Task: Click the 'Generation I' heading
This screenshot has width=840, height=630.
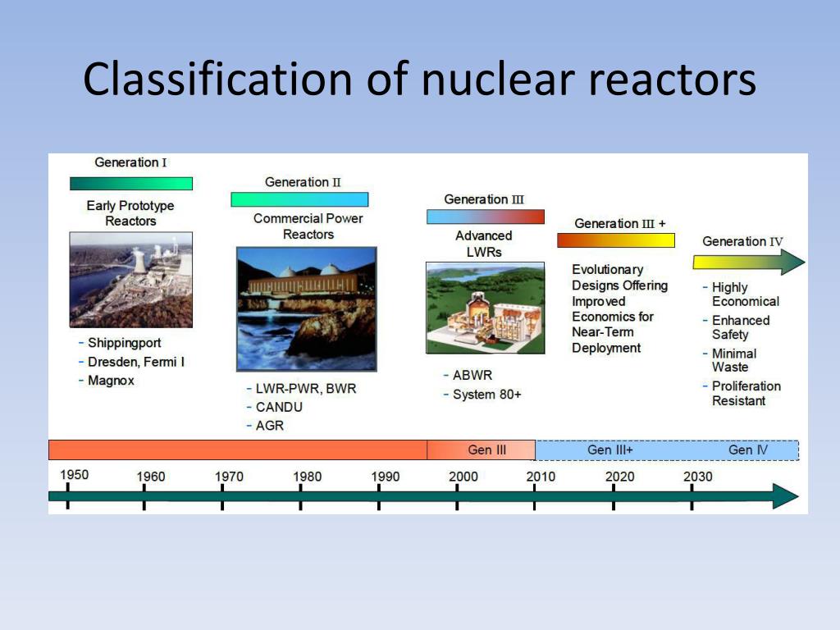Action: 130,162
